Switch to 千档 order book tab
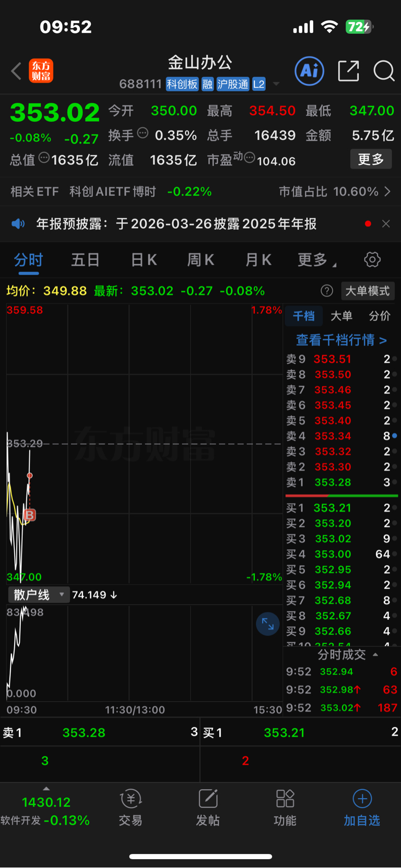Viewport: 401px width, 868px height. (303, 316)
